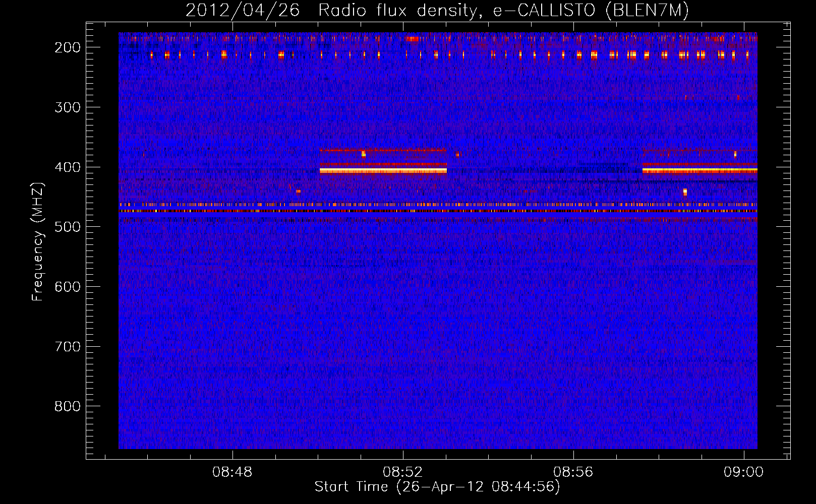
Task: Select the 'e-CALLISTO (BLEN7M)' station label
Action: [591, 11]
